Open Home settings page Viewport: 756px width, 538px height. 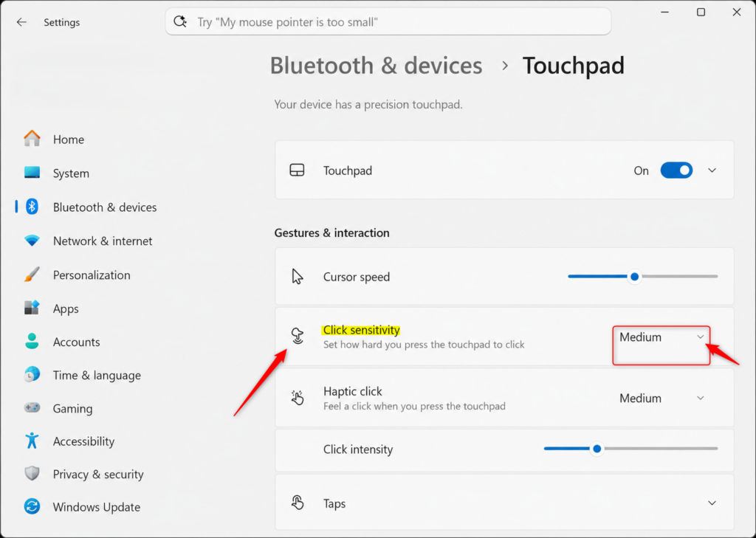click(69, 139)
